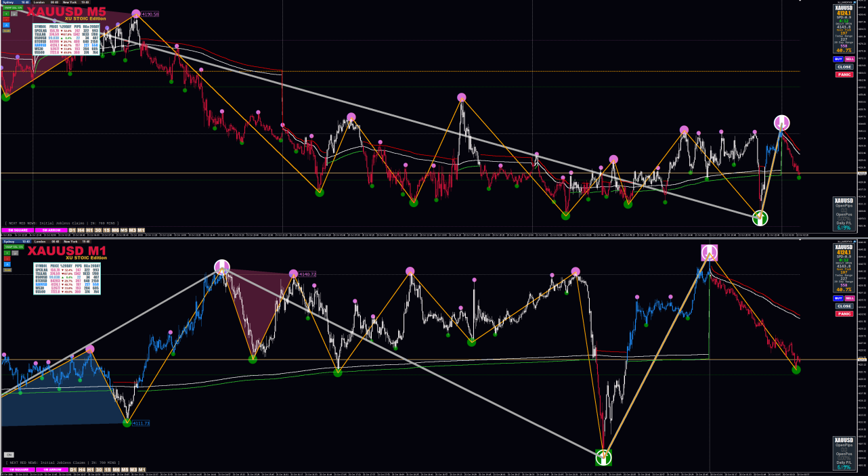The height and width of the screenshot is (476, 868).
Task: Click the Sydney session clock in M5 chart
Action: point(16,2)
